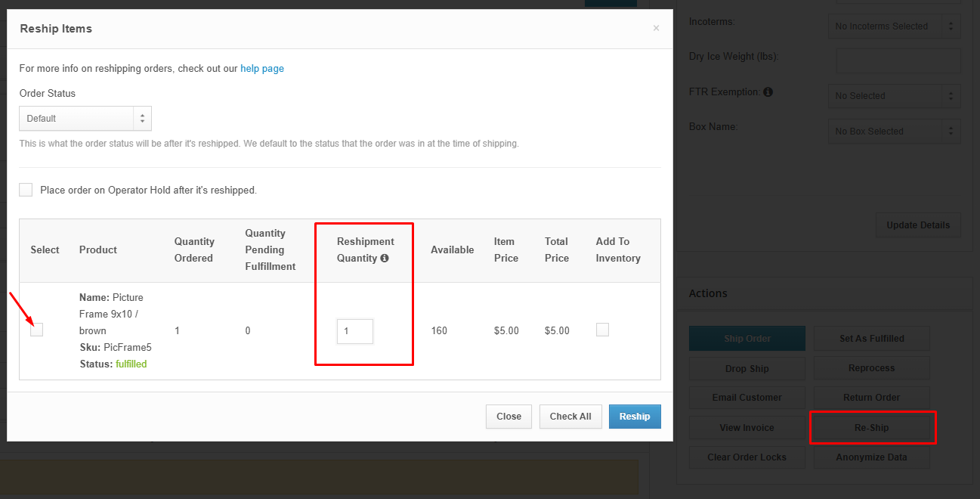Enable Place order on Operator Hold checkbox
Screen dimensions: 980x499
[26, 190]
